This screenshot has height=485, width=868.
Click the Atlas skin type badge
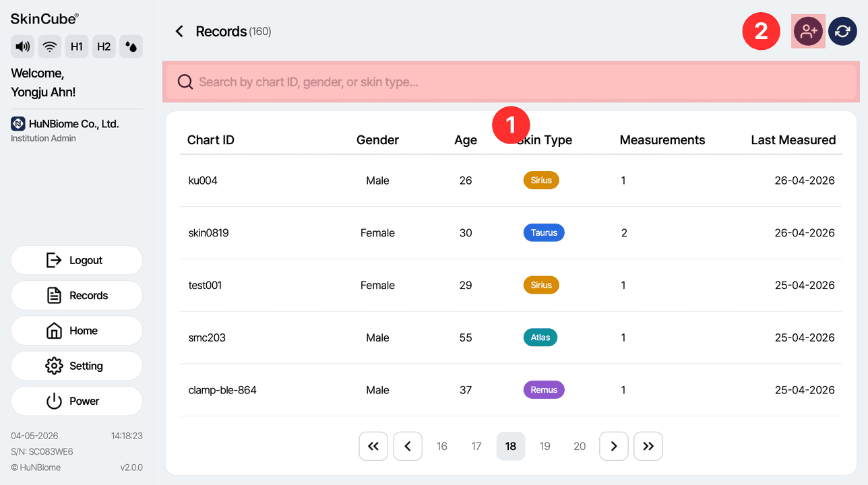tap(540, 337)
